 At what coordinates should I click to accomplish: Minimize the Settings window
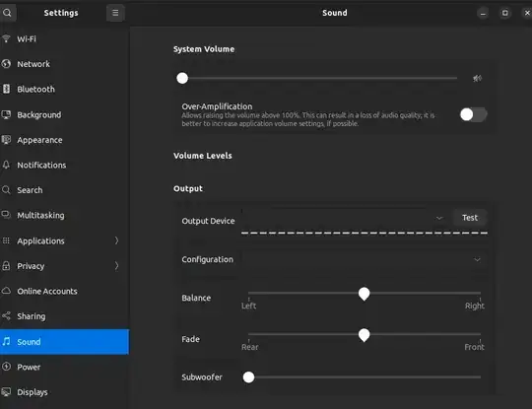pyautogui.click(x=483, y=13)
